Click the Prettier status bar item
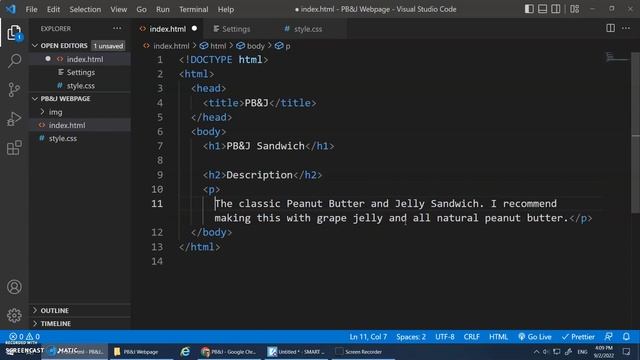 [578, 337]
